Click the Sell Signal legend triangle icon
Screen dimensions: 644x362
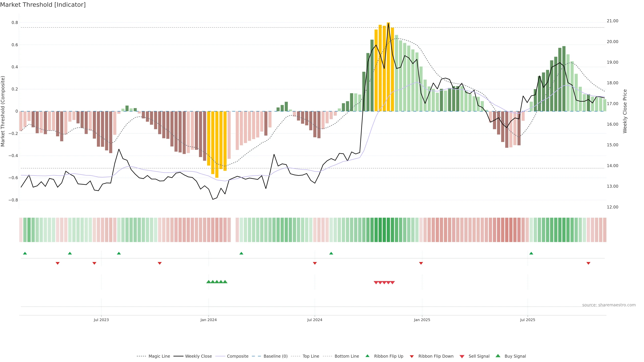click(x=462, y=356)
